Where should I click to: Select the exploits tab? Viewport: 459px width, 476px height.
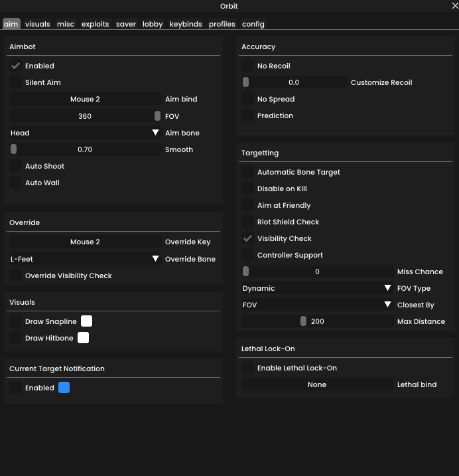coord(95,24)
